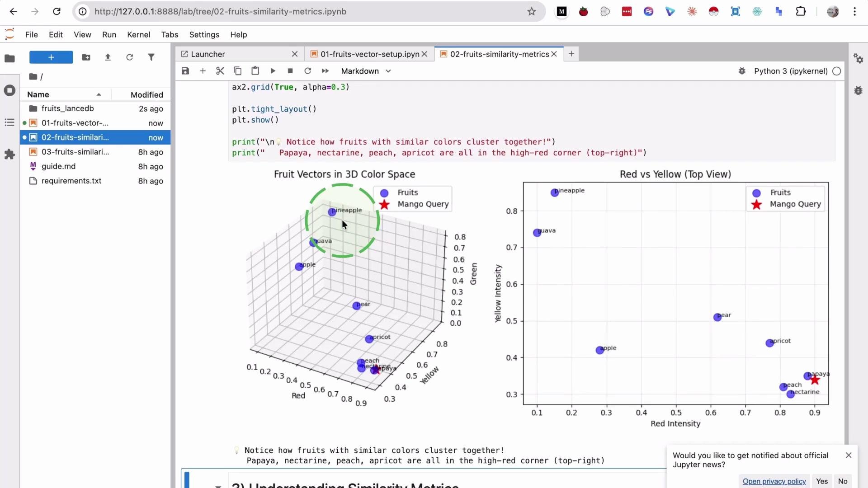Open the browser profile avatar

pyautogui.click(x=833, y=12)
